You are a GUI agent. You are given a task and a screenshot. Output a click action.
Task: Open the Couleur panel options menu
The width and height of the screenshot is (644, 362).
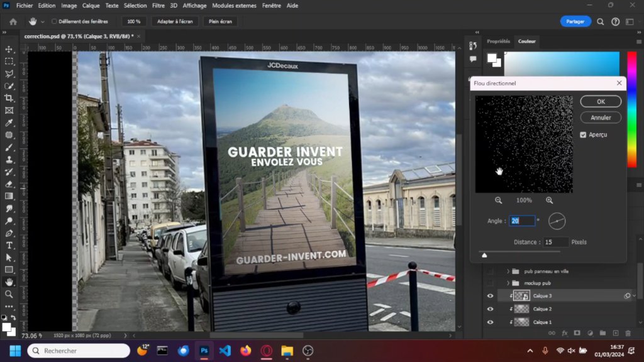pyautogui.click(x=639, y=41)
